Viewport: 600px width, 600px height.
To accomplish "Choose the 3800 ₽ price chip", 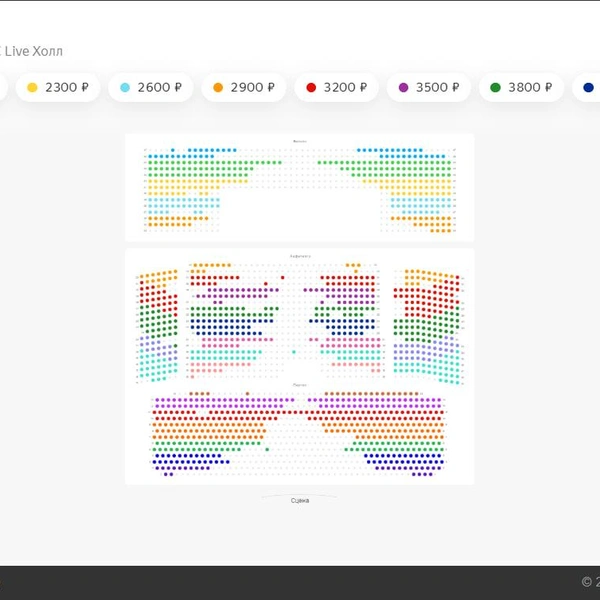I will (521, 88).
